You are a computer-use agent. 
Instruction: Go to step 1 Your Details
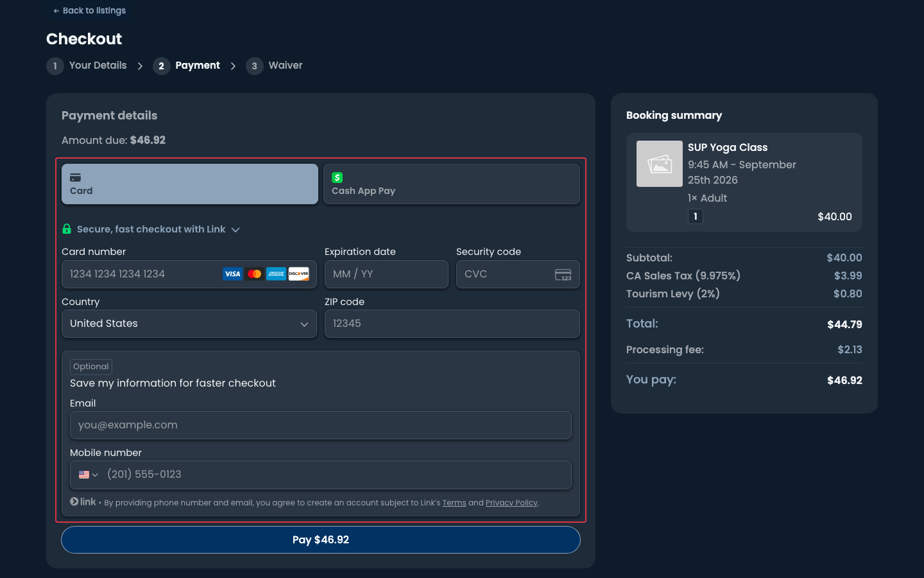click(x=87, y=66)
